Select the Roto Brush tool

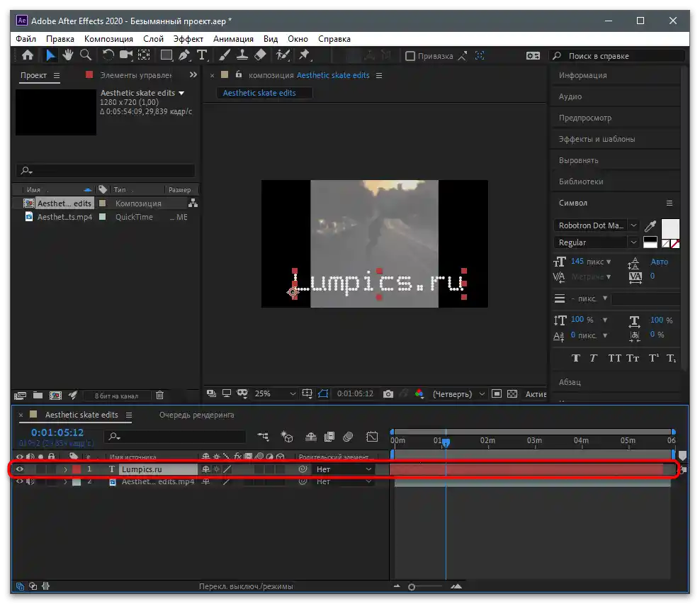(283, 55)
